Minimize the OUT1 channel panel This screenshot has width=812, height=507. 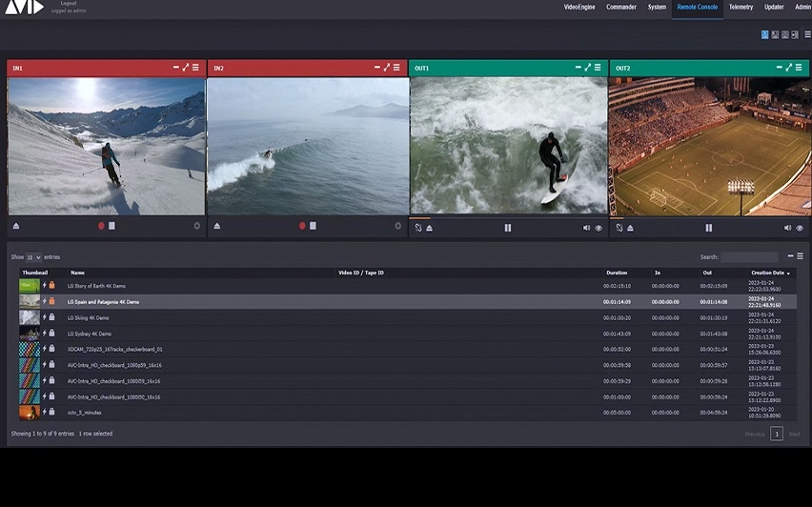pos(578,68)
